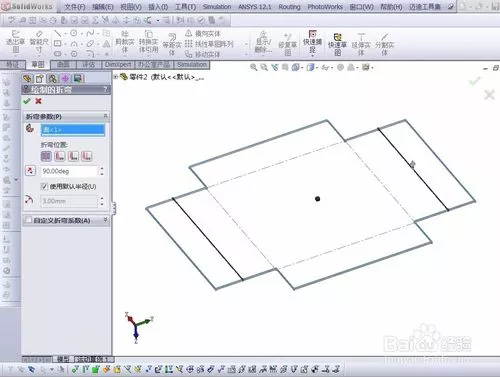This screenshot has height=377, width=500.
Task: Click the Trim Entities (剪裁实体) tool
Action: coord(125,42)
